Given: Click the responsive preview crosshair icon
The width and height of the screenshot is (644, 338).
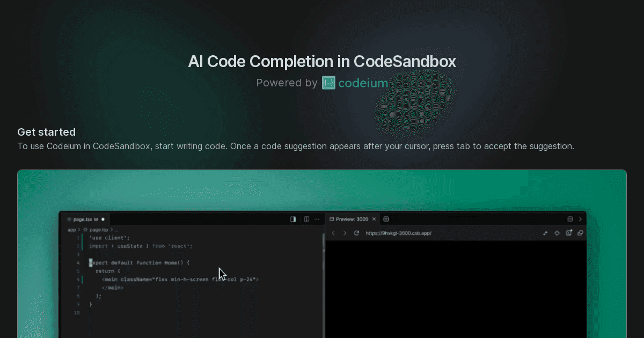Looking at the screenshot, I should click(557, 233).
